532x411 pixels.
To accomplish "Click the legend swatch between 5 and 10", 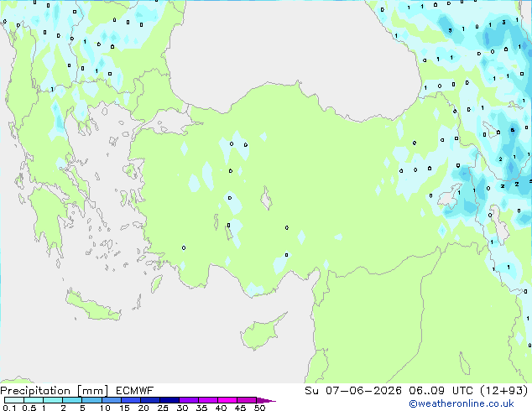I will tap(91, 400).
